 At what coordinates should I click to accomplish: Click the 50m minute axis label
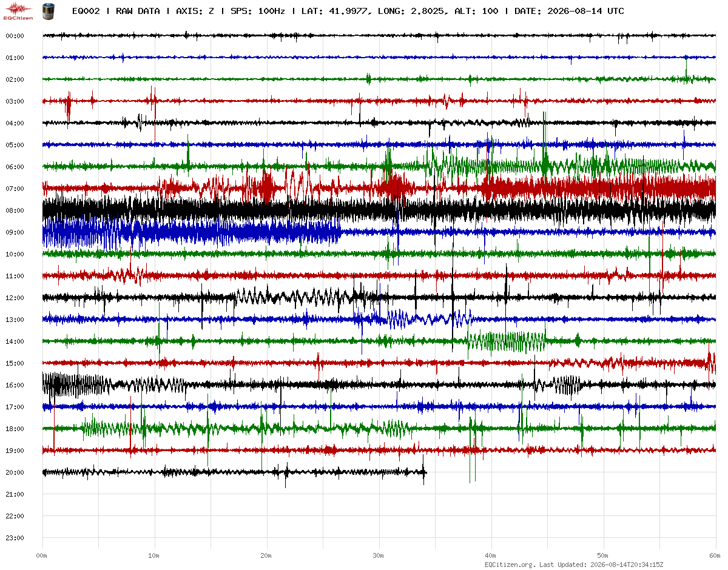click(603, 555)
